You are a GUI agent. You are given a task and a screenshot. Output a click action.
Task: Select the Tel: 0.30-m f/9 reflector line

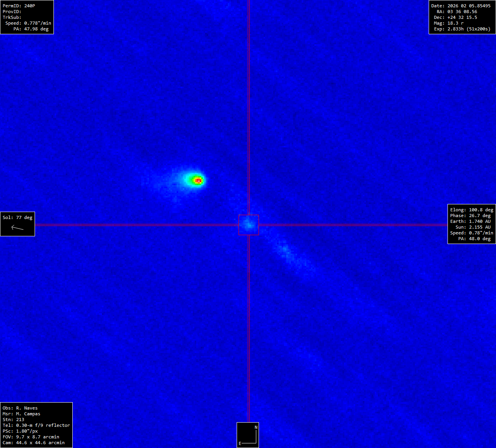click(36, 425)
